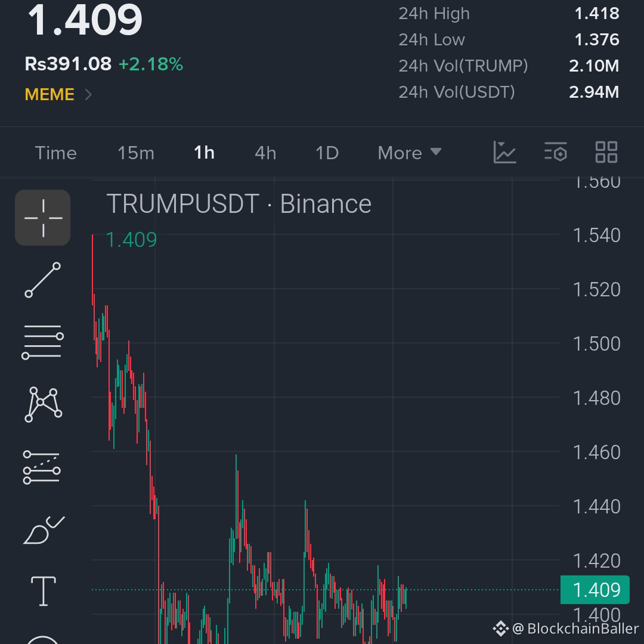Click the 24h Low value 1.376
This screenshot has width=644, height=644.
coord(597,40)
